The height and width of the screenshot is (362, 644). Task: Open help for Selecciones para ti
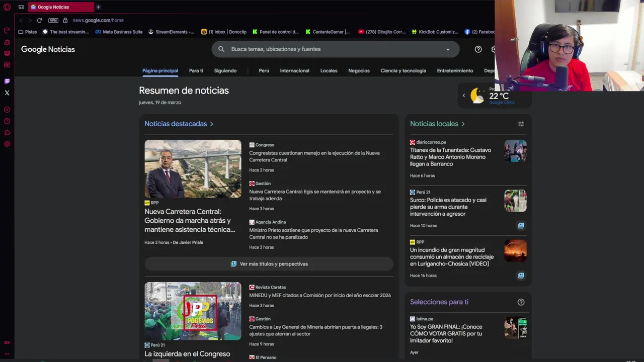click(521, 302)
